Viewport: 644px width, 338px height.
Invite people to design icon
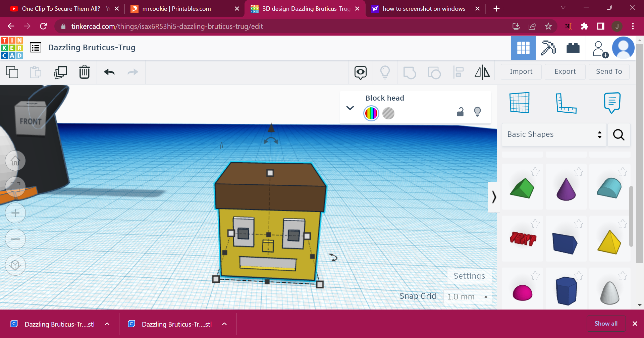pos(600,49)
